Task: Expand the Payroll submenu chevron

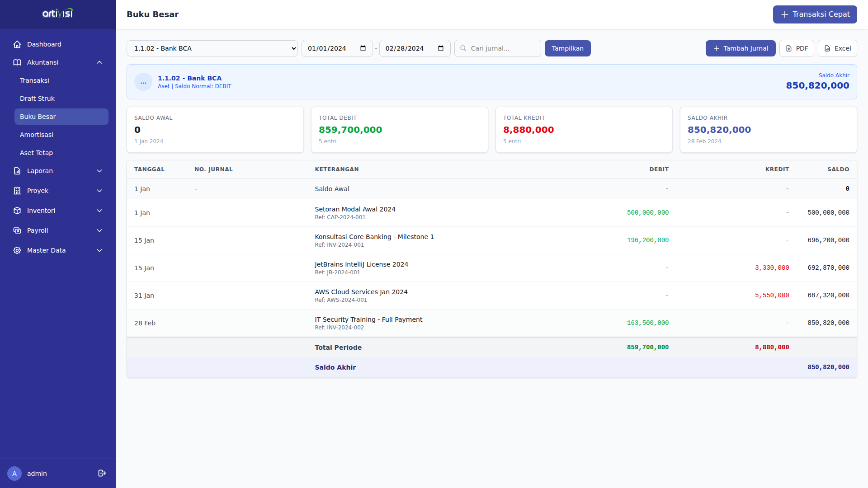Action: [99, 230]
